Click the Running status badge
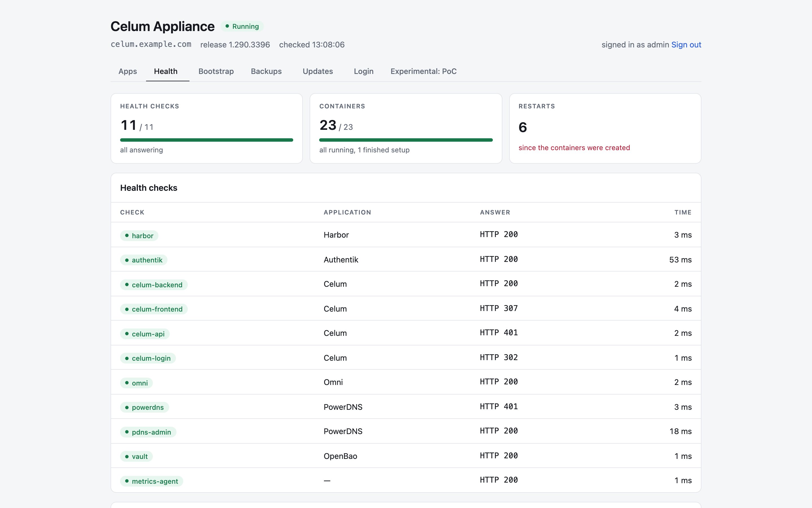 [242, 26]
